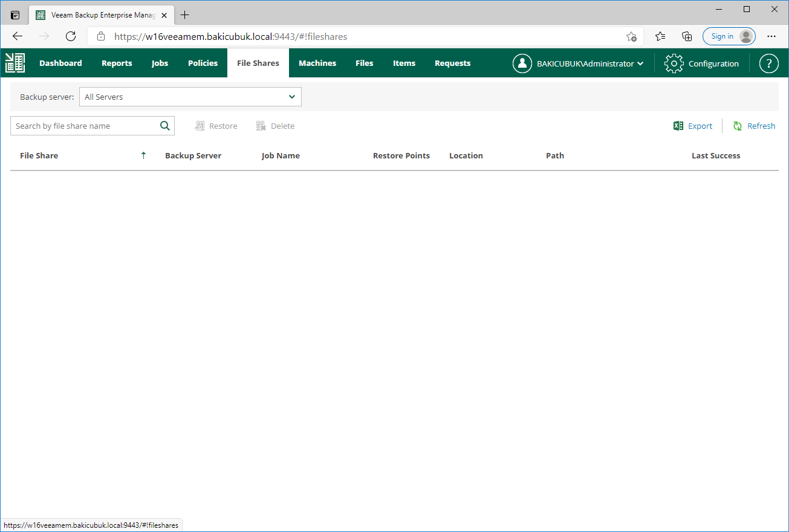
Task: Sort by Last Success column
Action: coord(716,155)
